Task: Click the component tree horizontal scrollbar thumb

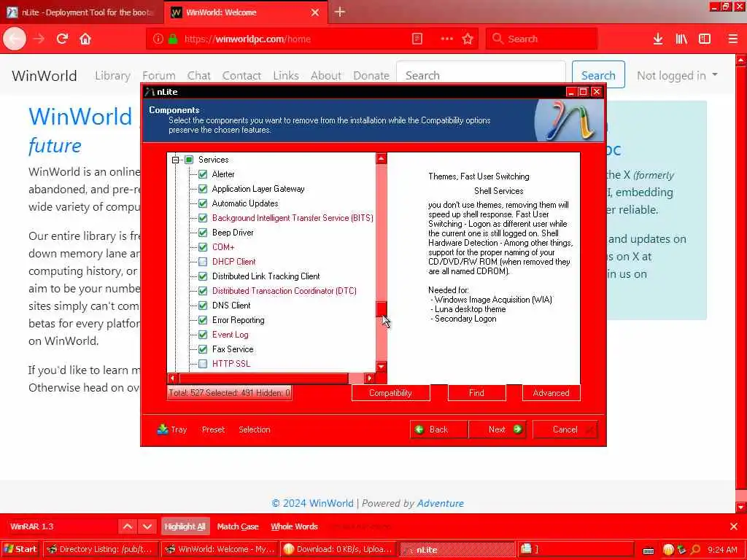Action: (x=263, y=378)
